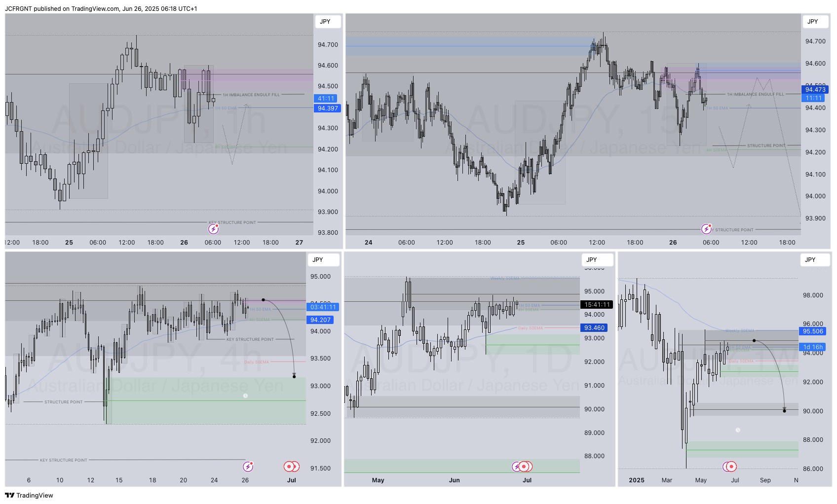Click the TradingView logo at the bottom left
The image size is (837, 504).
[29, 495]
